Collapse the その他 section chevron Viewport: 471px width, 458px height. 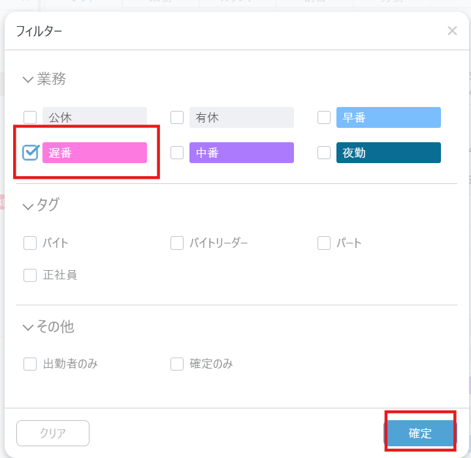[x=28, y=327]
